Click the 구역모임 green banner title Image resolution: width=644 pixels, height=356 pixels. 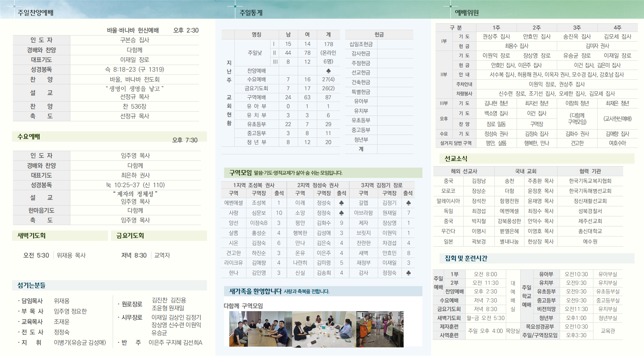240,173
